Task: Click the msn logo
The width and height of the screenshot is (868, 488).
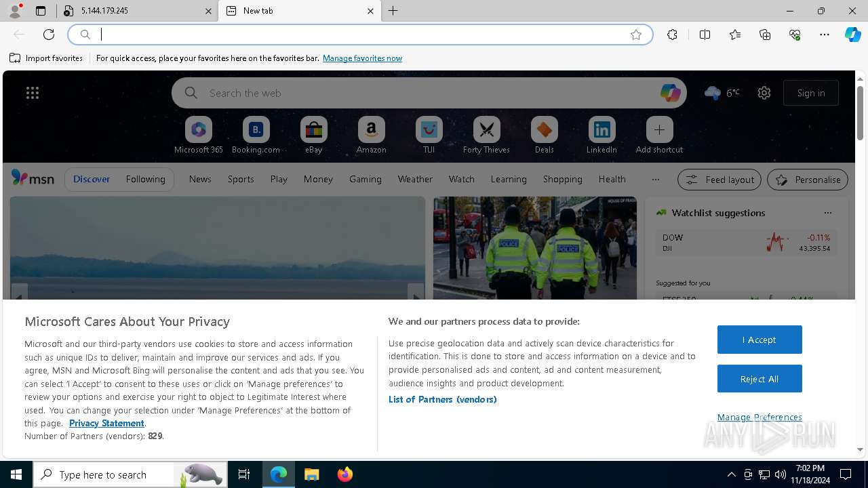Action: point(33,178)
